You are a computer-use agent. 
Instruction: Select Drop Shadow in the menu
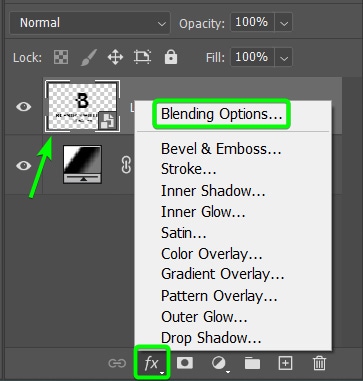pyautogui.click(x=211, y=338)
